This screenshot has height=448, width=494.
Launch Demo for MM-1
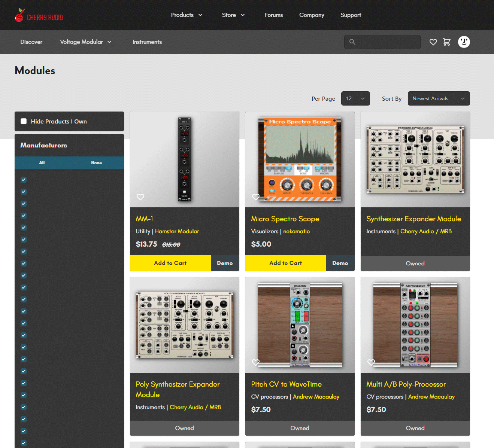[225, 263]
